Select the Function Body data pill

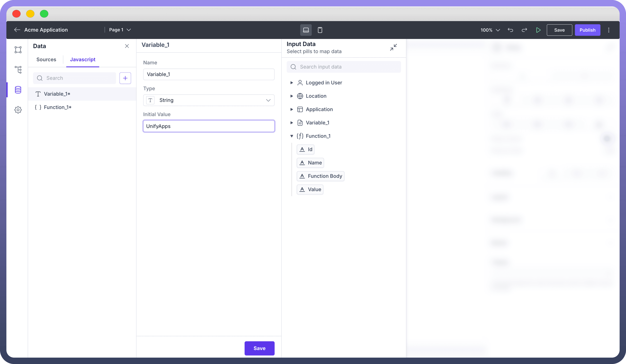click(321, 176)
